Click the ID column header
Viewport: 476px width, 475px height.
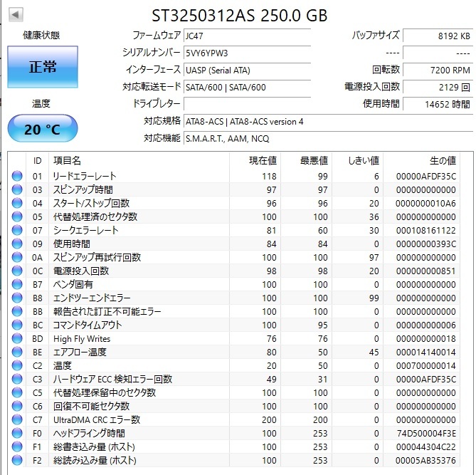click(37, 160)
